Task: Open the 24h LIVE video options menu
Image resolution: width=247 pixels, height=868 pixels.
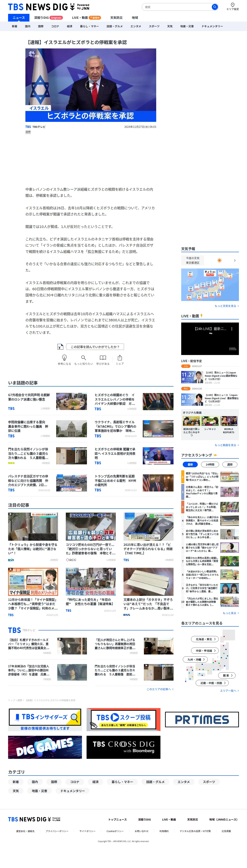Action: [231, 328]
